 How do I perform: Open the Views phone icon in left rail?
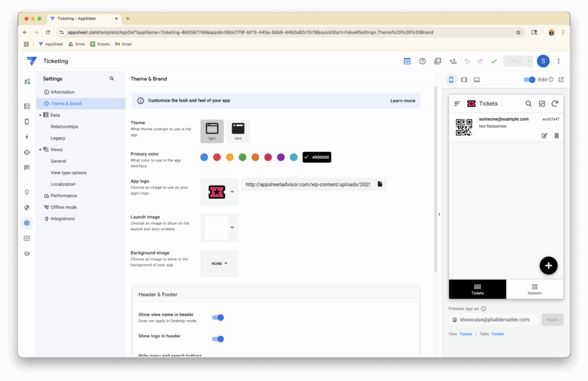pos(27,122)
